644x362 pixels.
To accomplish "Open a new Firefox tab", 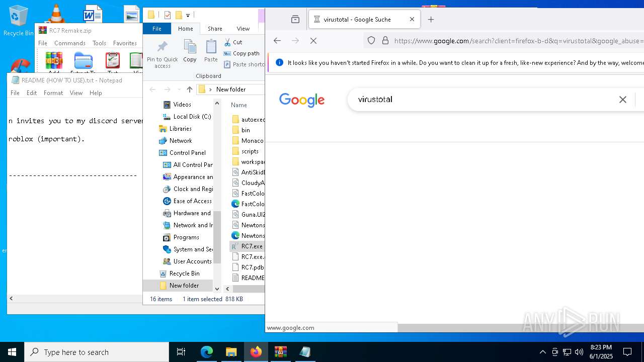I will 431,20.
